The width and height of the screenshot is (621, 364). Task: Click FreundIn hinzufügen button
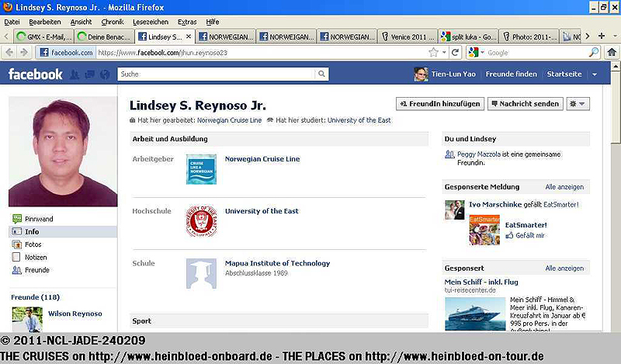point(440,104)
